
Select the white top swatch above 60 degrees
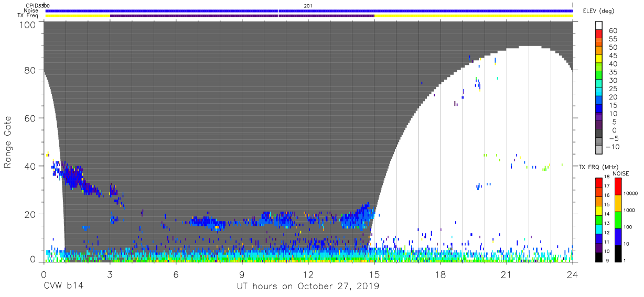598,26
